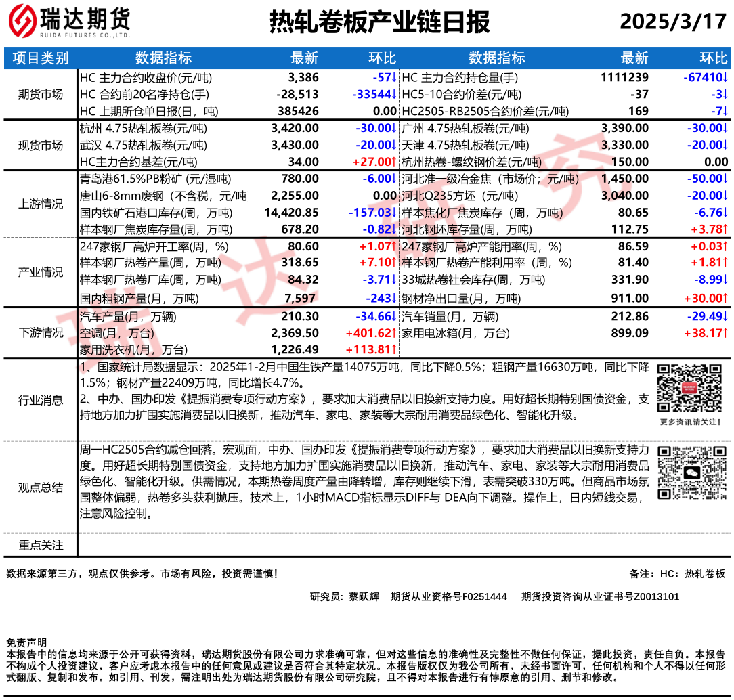Click the +3.78 billet inventory change
This screenshot has width=734, height=700.
709,229
